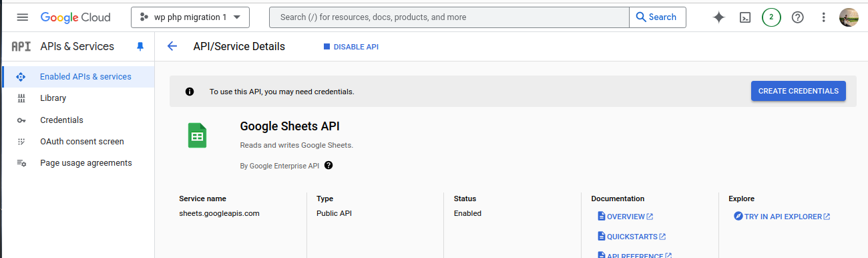Image resolution: width=868 pixels, height=258 pixels.
Task: Click the Enabled APIs & services diamond icon
Action: coord(21,77)
